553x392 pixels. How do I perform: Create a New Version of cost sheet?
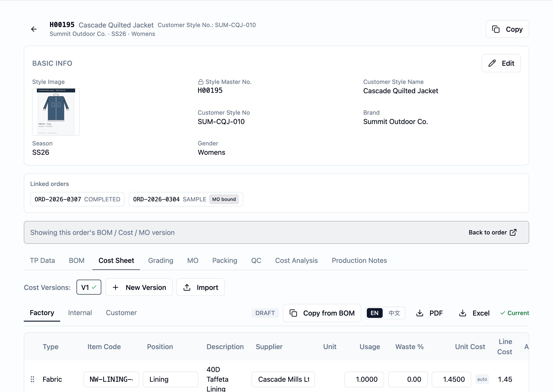coord(139,287)
